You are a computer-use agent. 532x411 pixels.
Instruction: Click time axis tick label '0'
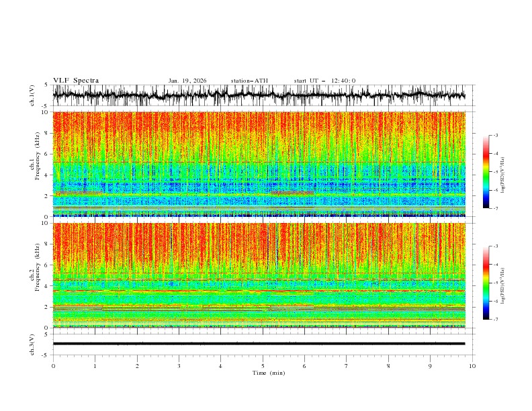click(x=53, y=366)
